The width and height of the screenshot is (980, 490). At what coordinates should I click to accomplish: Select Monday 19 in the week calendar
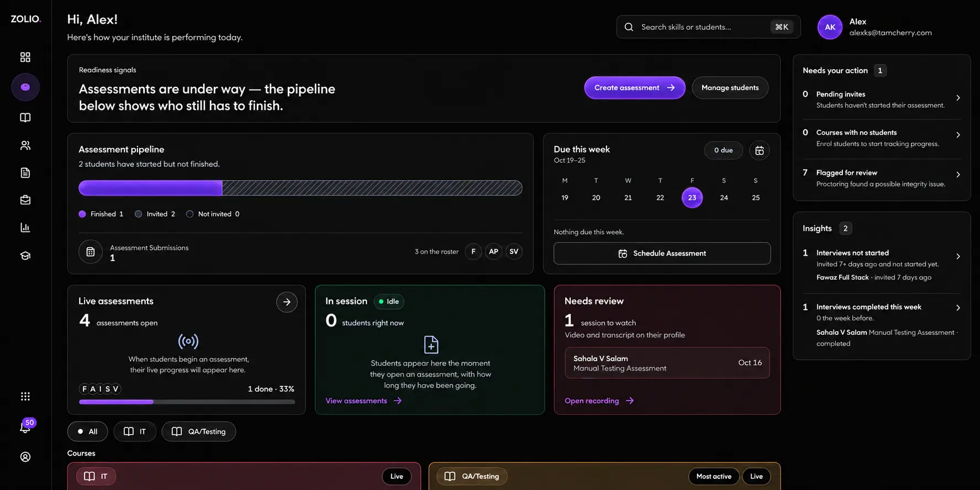pos(565,198)
